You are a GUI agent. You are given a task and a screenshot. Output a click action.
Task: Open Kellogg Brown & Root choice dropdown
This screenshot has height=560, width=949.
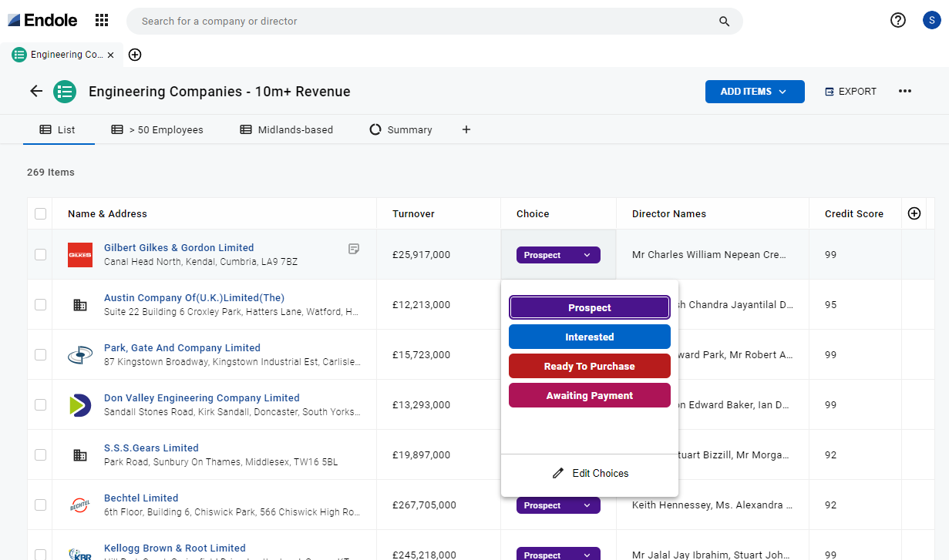tap(558, 554)
